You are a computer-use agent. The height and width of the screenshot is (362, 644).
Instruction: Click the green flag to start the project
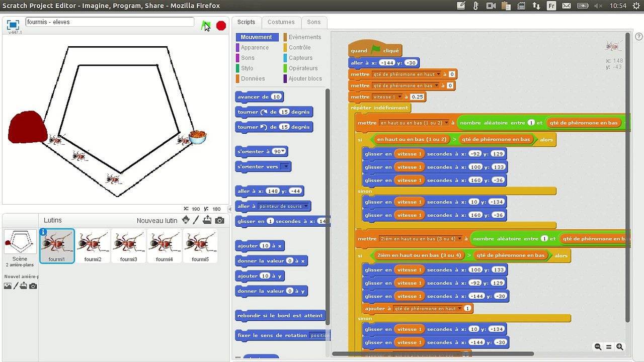pyautogui.click(x=205, y=26)
